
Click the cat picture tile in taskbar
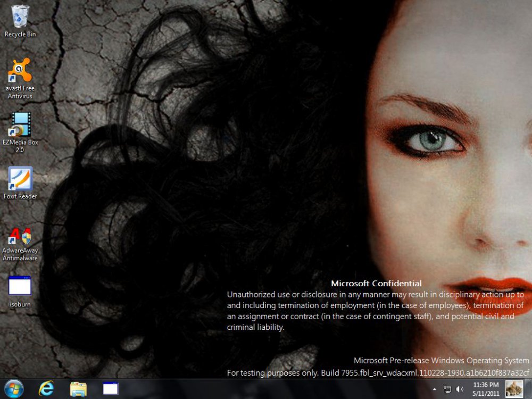[x=514, y=389]
